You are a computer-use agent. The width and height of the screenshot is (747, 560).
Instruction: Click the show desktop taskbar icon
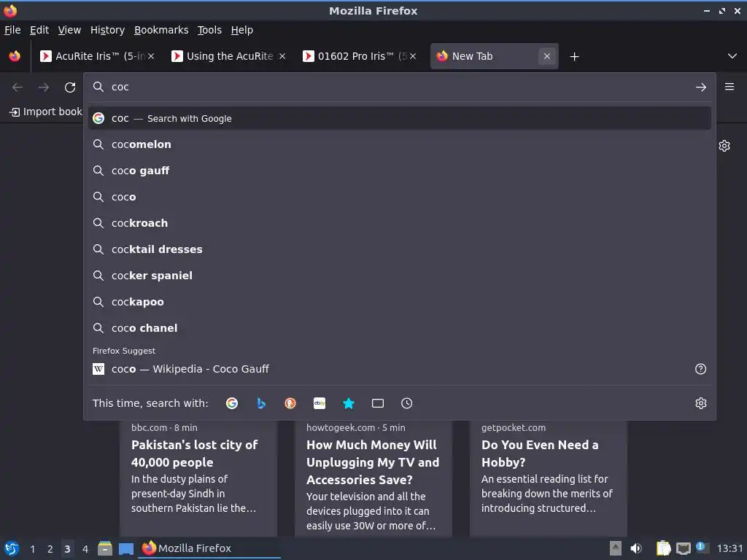(125, 548)
